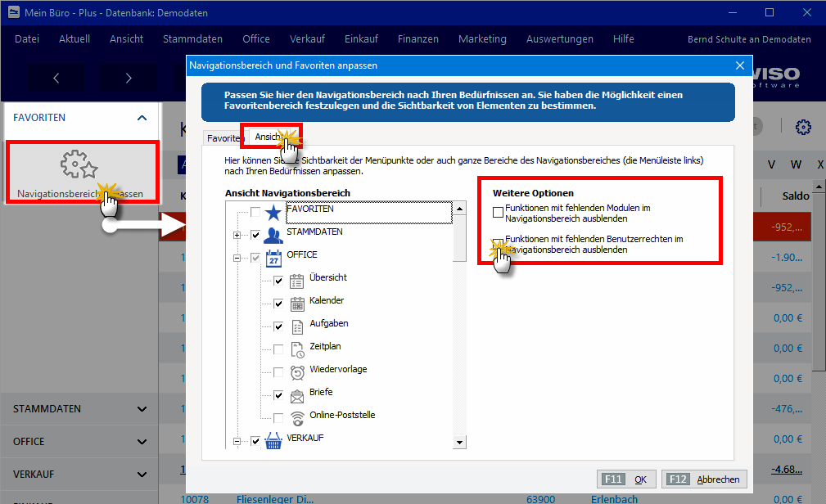Open the Finanzen menu
Image resolution: width=826 pixels, height=504 pixels.
click(418, 39)
